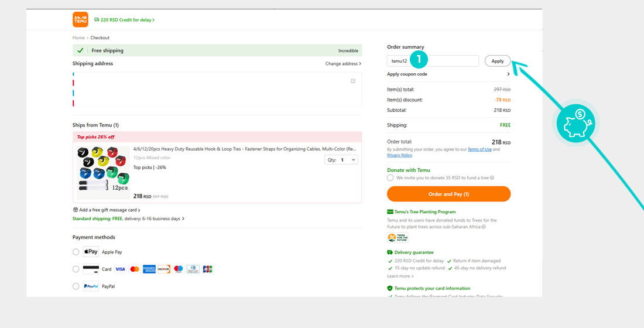Toggle donate 35 RSD radio button
This screenshot has width=644, height=328.
[x=390, y=177]
